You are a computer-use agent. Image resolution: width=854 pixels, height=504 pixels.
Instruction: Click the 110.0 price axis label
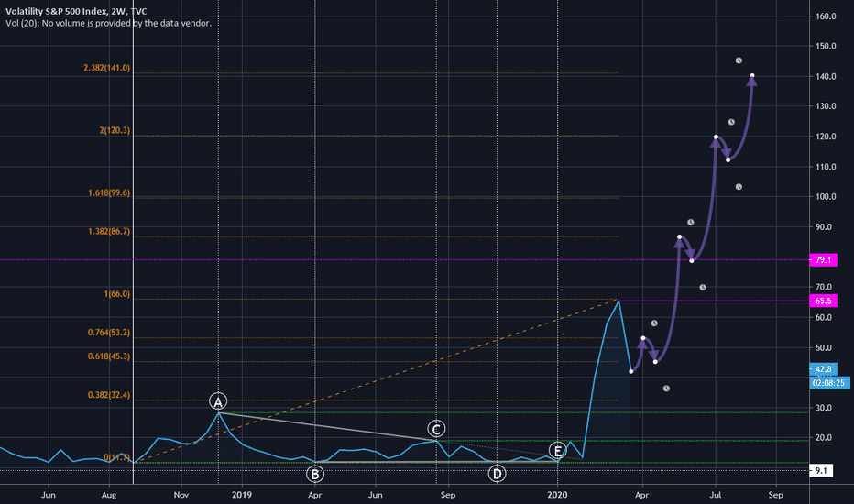826,167
